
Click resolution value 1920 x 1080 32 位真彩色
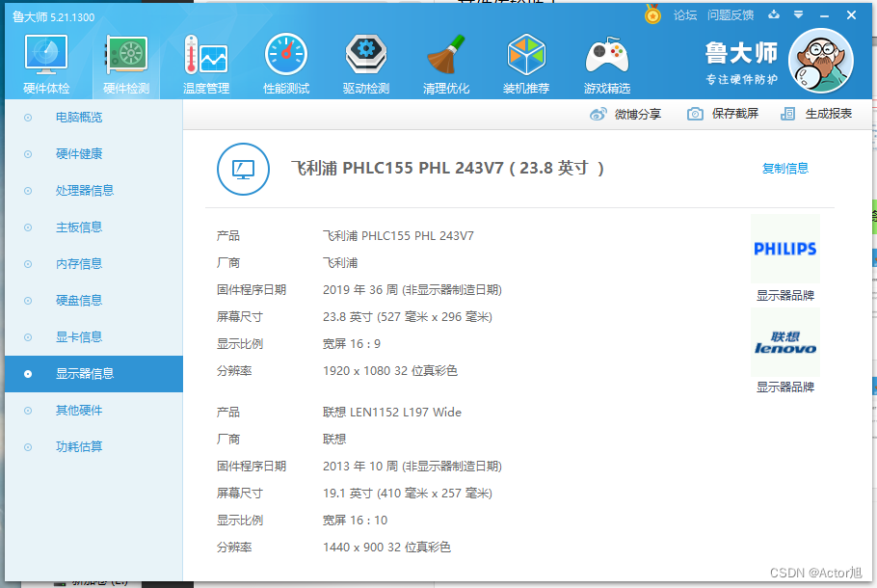(x=390, y=371)
